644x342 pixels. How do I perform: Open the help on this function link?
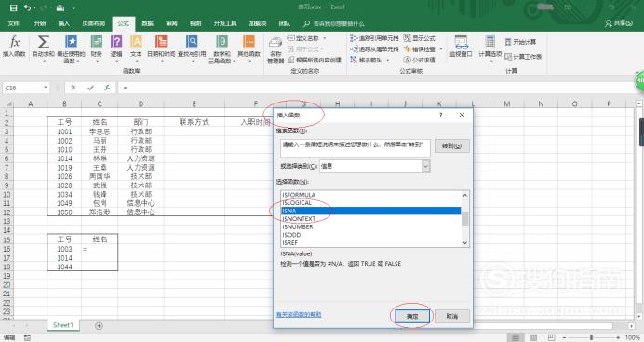click(299, 314)
